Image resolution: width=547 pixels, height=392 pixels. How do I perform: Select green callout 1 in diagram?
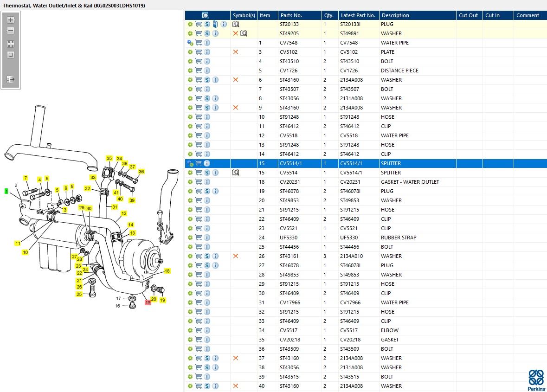pyautogui.click(x=6, y=191)
